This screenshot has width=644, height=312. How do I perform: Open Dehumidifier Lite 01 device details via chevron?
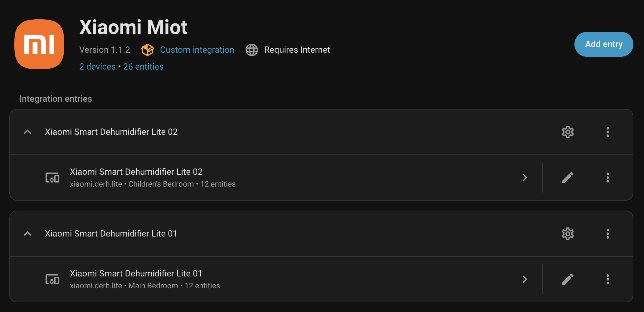pyautogui.click(x=525, y=279)
